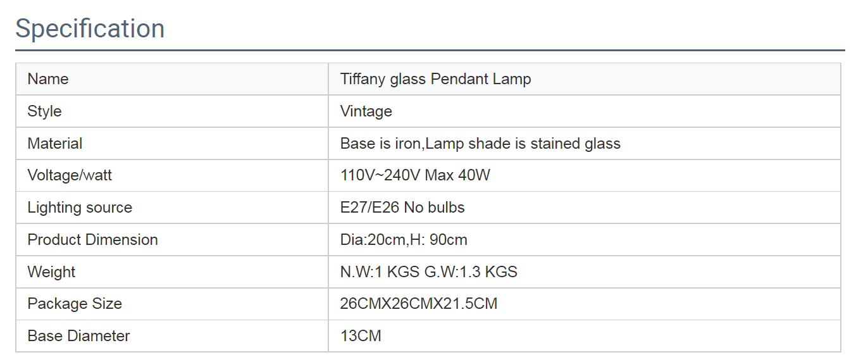Screen dimensions: 868x362
Task: Click the horizontal rule under Specification
Action: pos(430,50)
